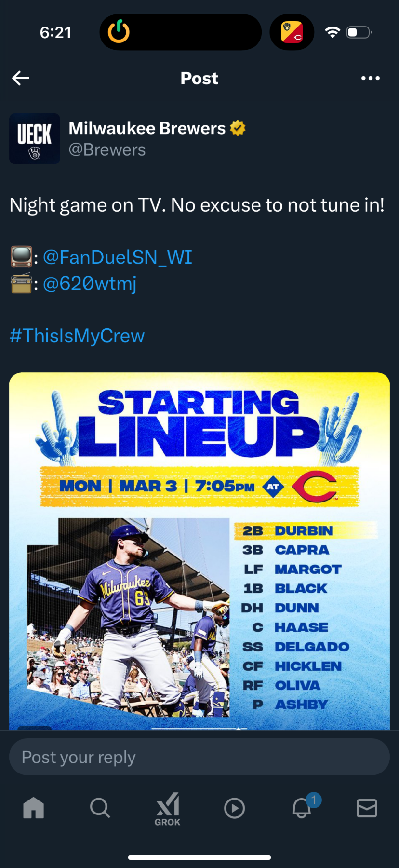Tap the Milwaukee Brewers display name
Image resolution: width=399 pixels, height=868 pixels.
click(x=147, y=128)
